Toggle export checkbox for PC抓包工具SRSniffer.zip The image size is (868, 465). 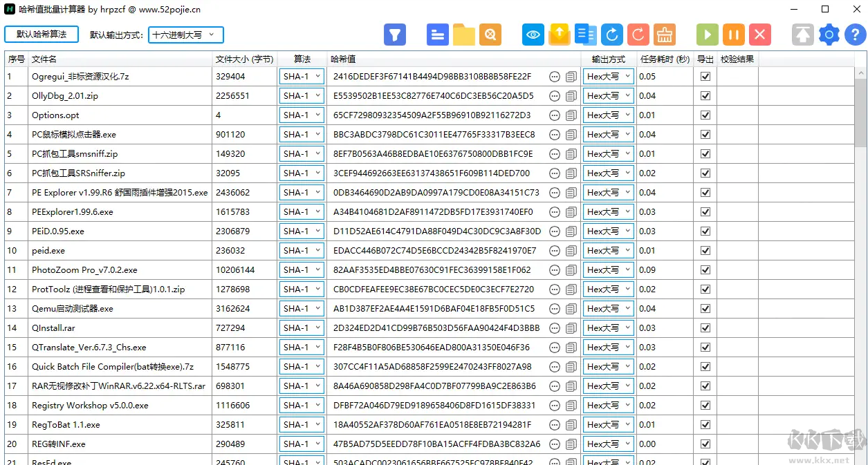coord(705,173)
